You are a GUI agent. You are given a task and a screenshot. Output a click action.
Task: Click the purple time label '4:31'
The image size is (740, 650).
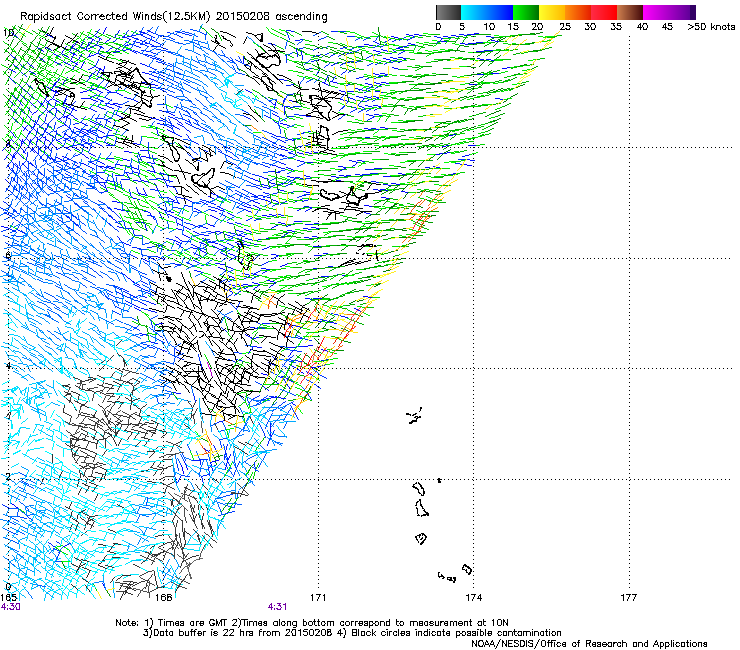277,607
